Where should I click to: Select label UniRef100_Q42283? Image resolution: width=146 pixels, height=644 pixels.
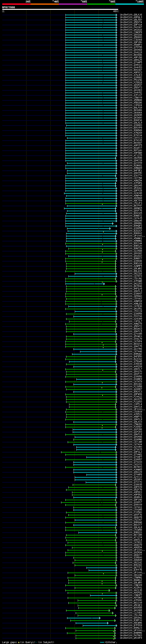[131, 284]
